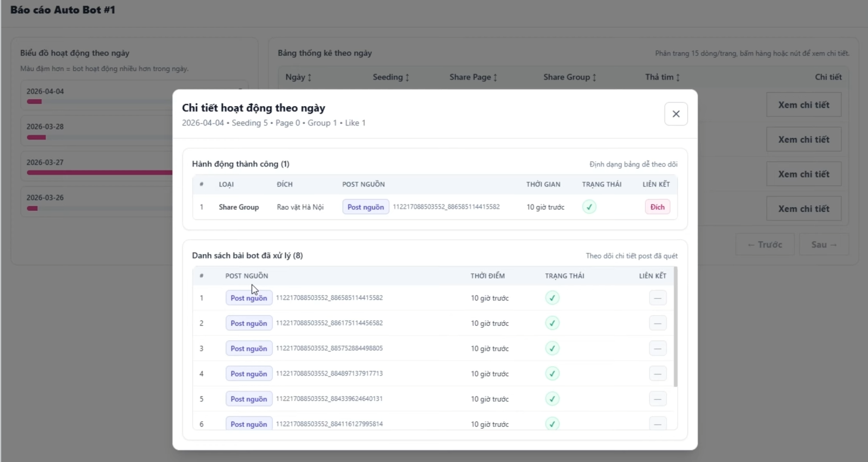Click the 2026-03-27 activity progress bar

tap(100, 173)
